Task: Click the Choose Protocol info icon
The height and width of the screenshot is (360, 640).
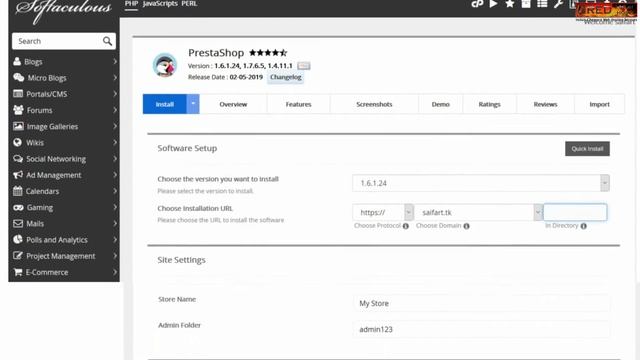Action: coord(406,226)
